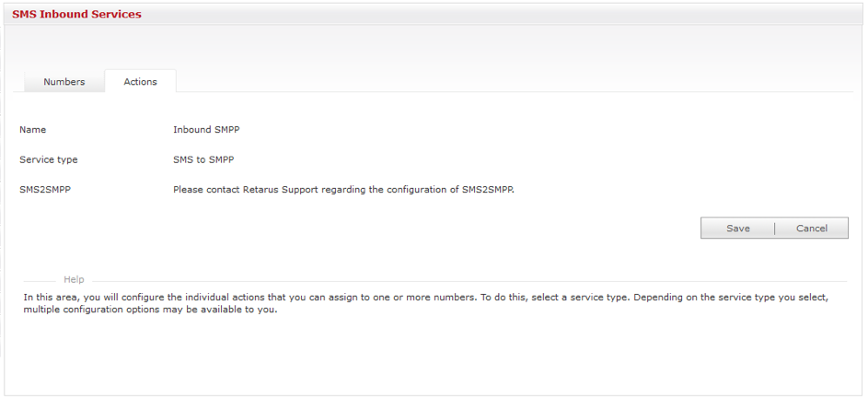The image size is (868, 399).
Task: Switch to the Numbers tab
Action: [x=64, y=82]
